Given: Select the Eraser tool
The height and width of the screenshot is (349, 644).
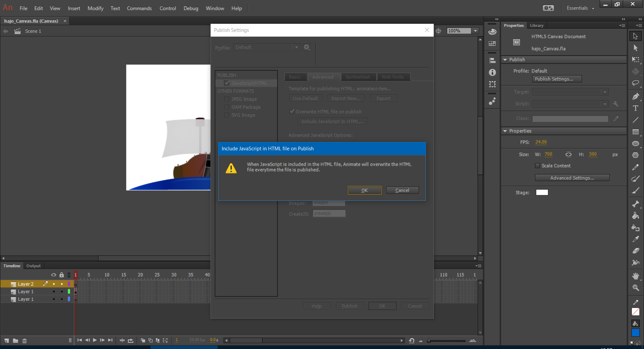Looking at the screenshot, I should 635,251.
